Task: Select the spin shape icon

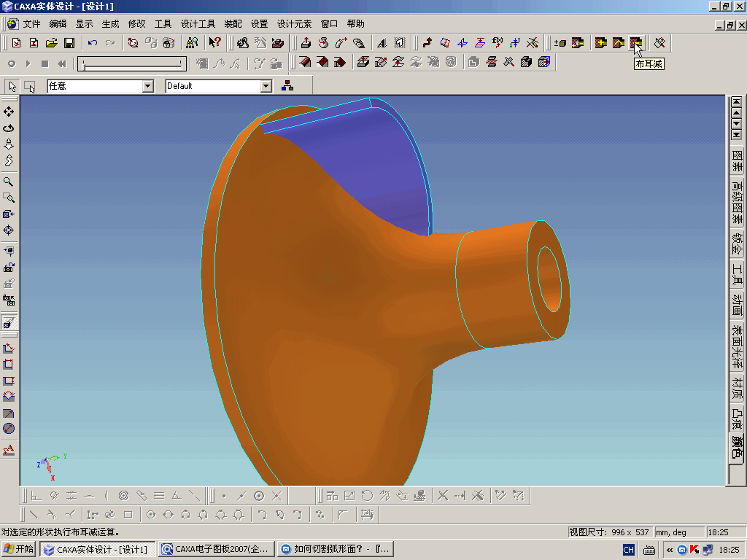Action: (x=323, y=43)
